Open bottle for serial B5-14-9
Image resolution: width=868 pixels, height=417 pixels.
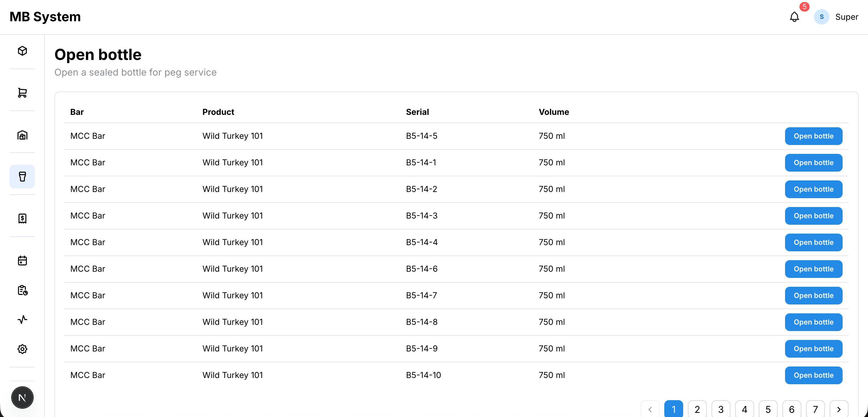(813, 349)
